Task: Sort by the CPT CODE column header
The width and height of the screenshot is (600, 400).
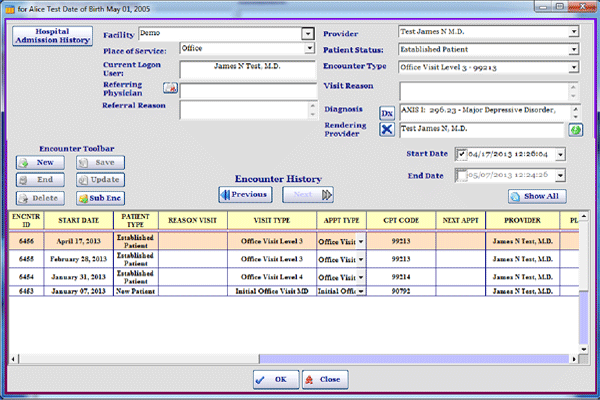Action: [x=401, y=220]
